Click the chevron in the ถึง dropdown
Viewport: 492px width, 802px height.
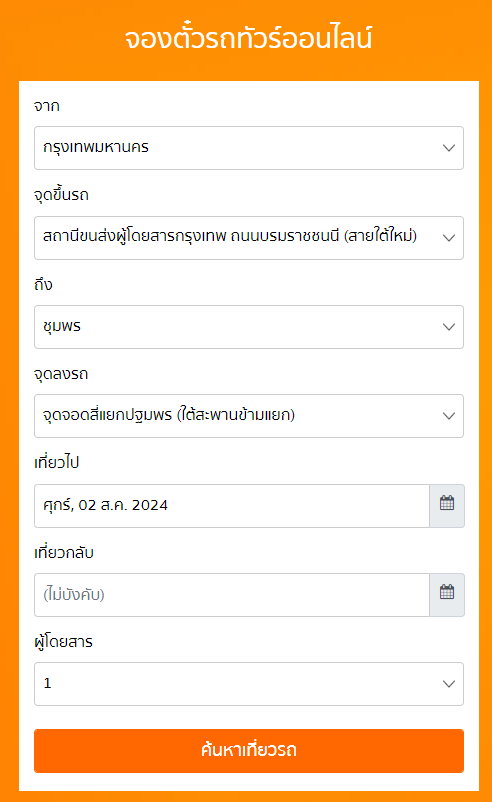449,327
